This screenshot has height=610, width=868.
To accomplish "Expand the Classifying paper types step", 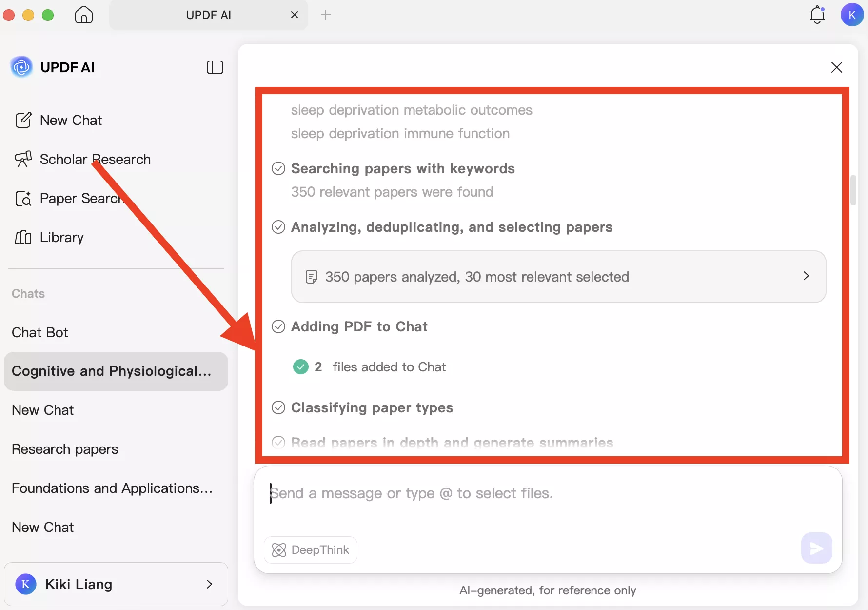I will 372,408.
